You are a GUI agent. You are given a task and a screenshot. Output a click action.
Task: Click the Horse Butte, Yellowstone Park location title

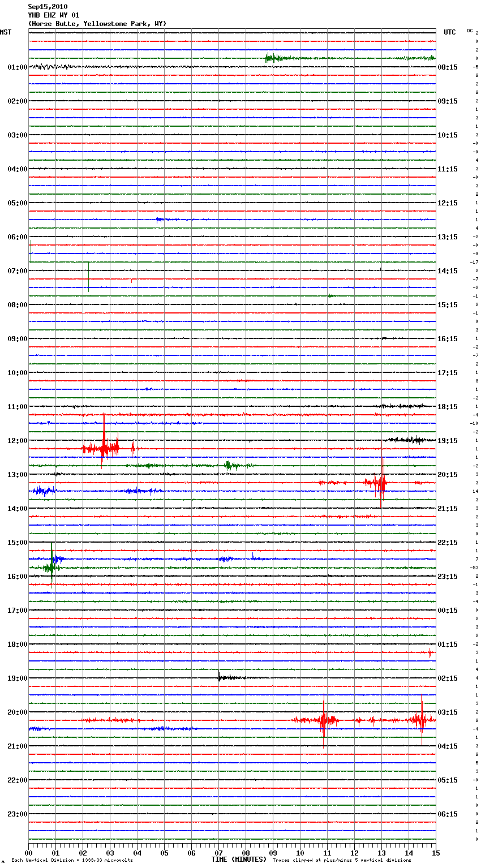(x=97, y=24)
